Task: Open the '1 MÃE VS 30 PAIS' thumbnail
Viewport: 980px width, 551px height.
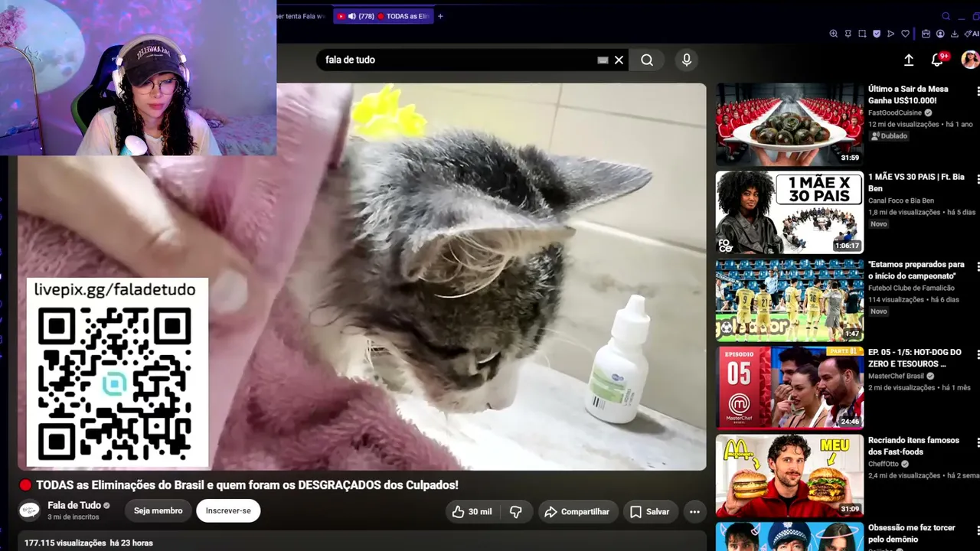Action: tap(789, 212)
